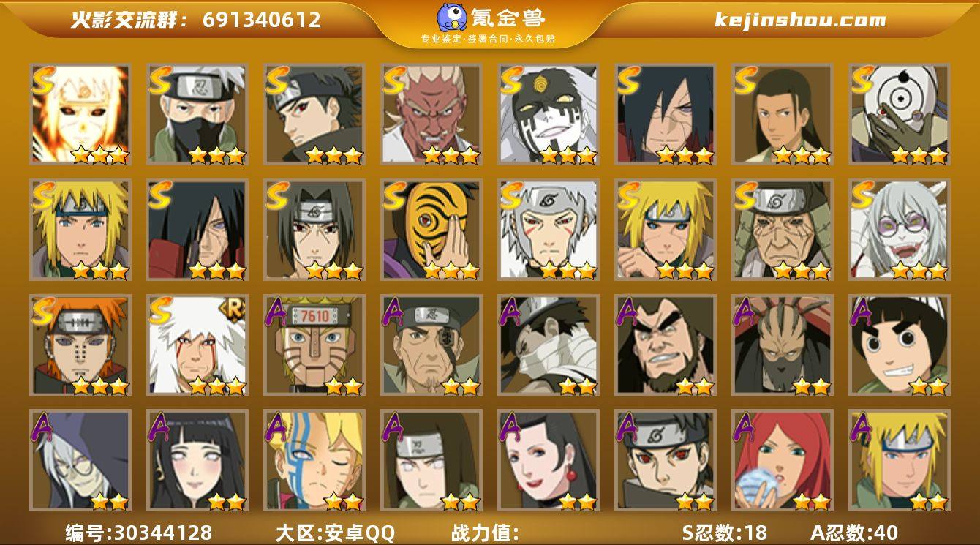This screenshot has height=545, width=980.
Task: Click the QQ group number 691340612
Action: 262,20
